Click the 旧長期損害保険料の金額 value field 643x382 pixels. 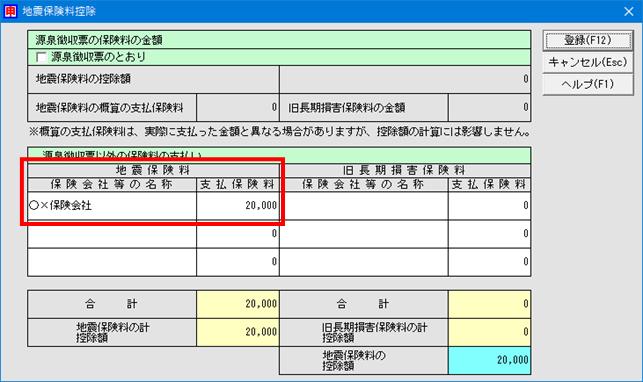click(x=490, y=107)
